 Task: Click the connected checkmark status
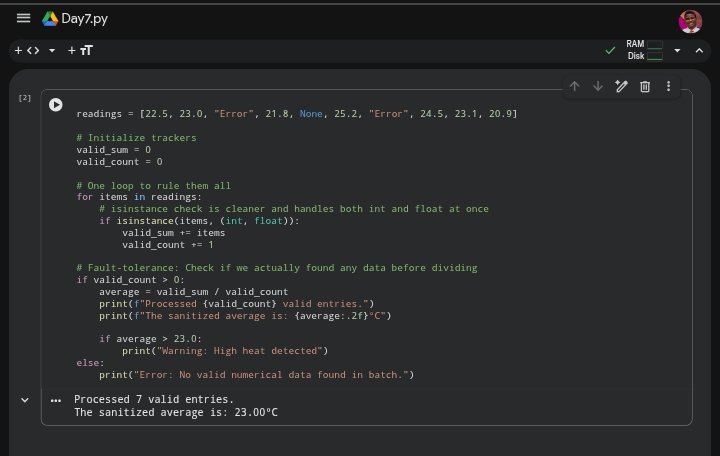tap(610, 50)
